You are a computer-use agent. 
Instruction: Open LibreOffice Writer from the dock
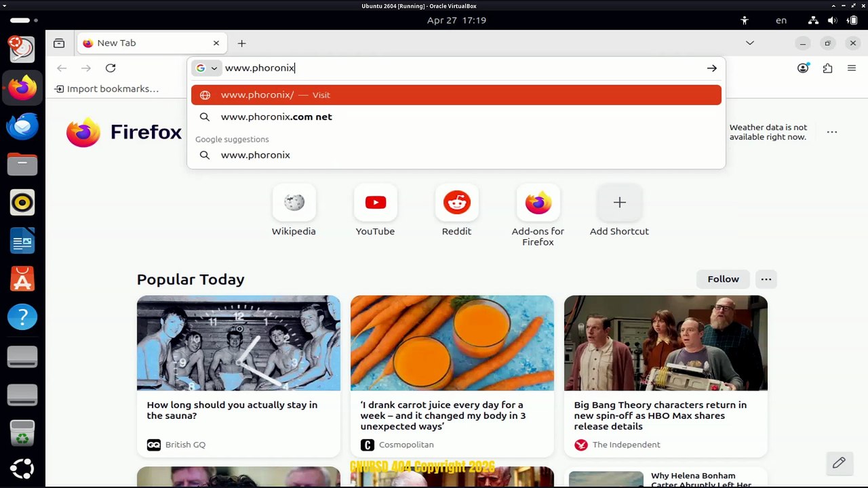point(22,241)
